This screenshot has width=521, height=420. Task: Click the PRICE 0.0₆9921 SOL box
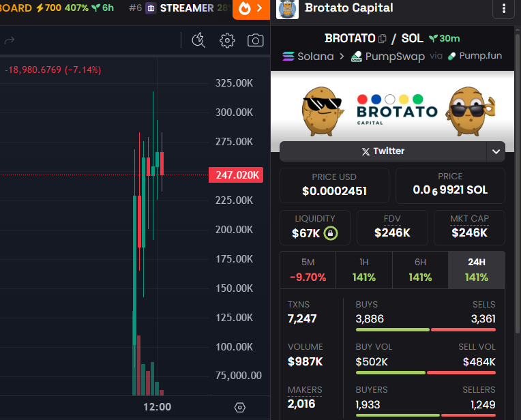click(x=450, y=185)
